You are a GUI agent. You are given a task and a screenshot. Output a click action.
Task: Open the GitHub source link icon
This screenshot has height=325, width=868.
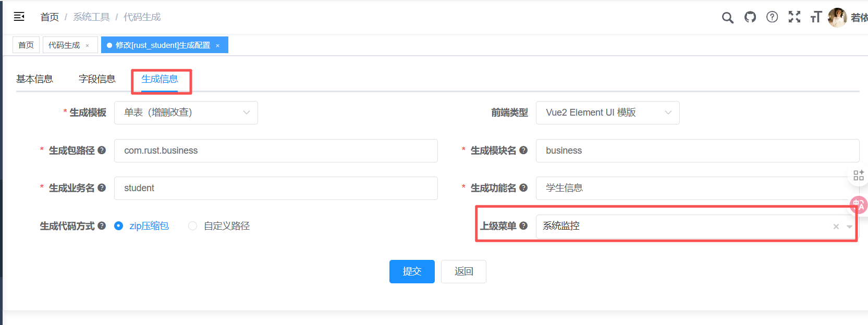click(750, 17)
